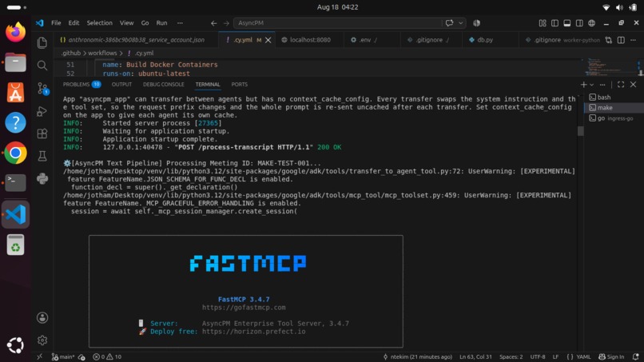Open the Debug Console tab
Image resolution: width=644 pixels, height=362 pixels.
pyautogui.click(x=164, y=85)
